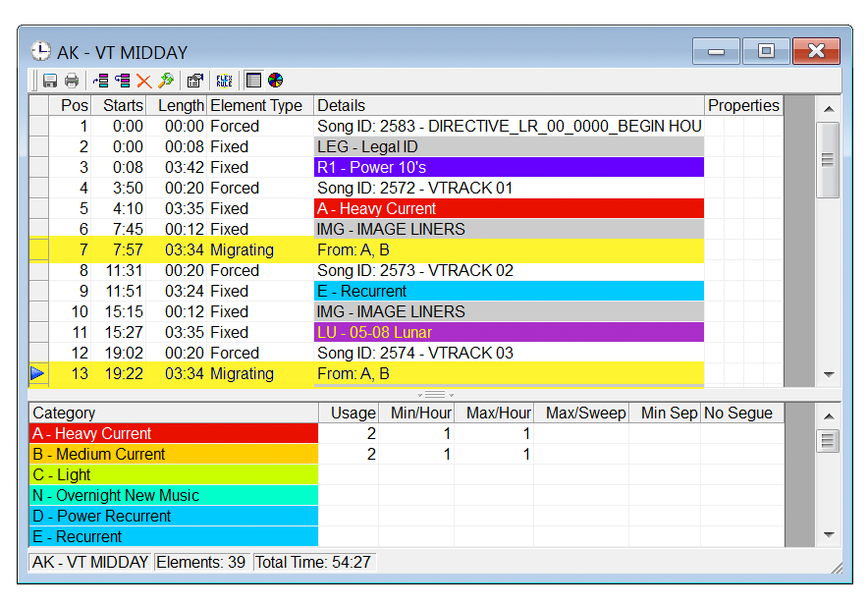
Task: Click the Flex Rule icon
Action: point(225,81)
